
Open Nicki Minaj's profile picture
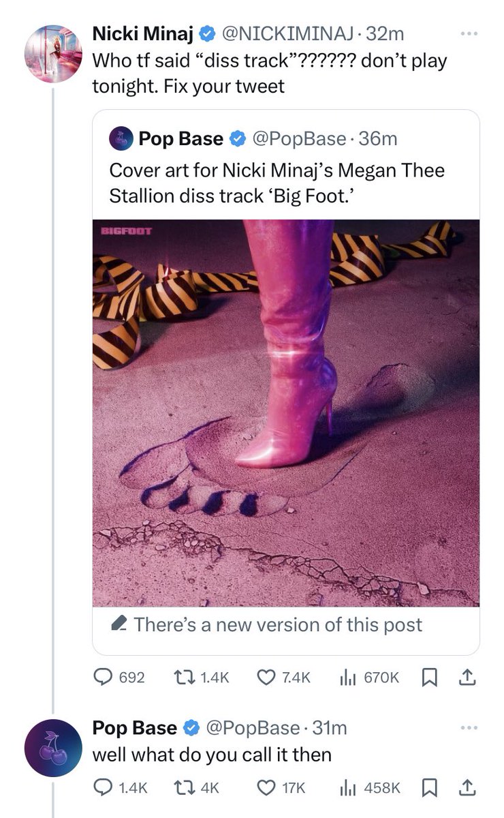53,53
